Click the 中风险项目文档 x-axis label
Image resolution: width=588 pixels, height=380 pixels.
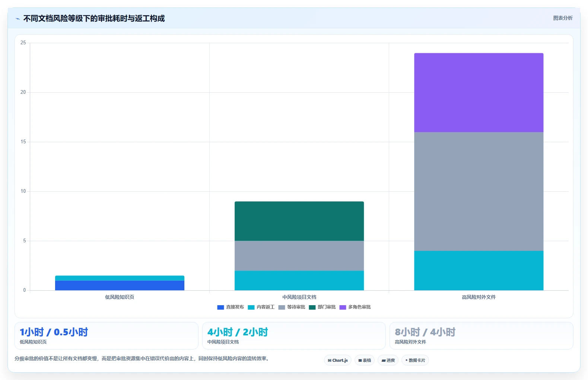click(299, 297)
